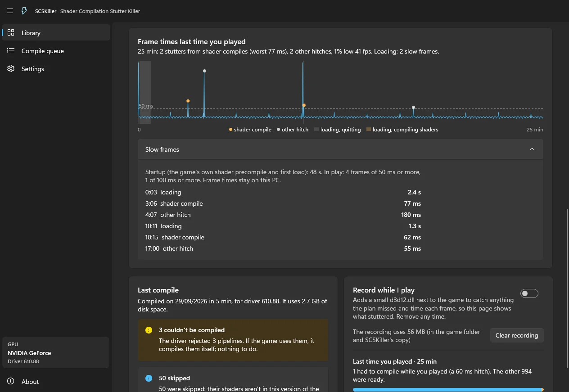Click the 3 couldn't be compiled notice

coord(233,341)
